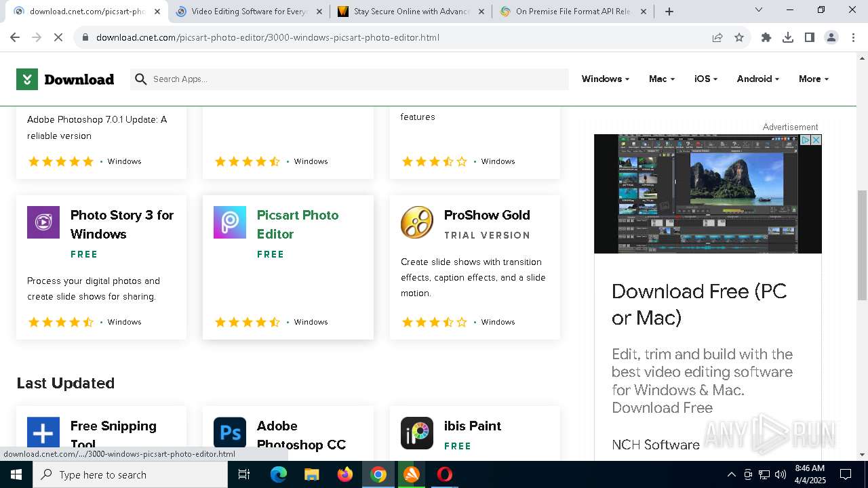868x488 pixels.
Task: Expand the Android dropdown menu
Action: coord(758,79)
